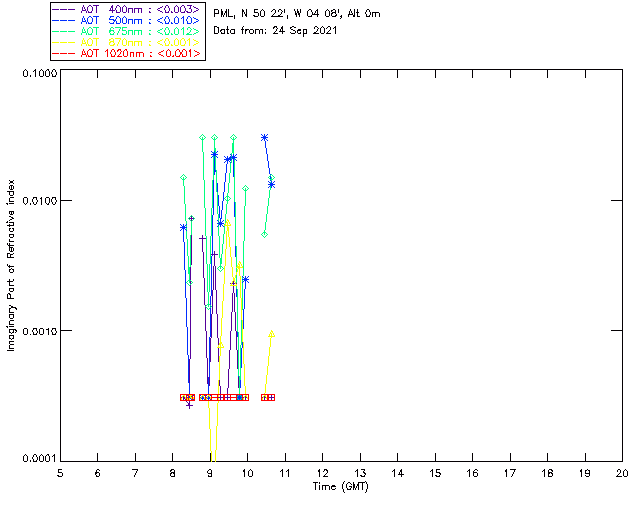Click the 0.0001 y-axis tick label
Image resolution: width=640 pixels, height=512 pixels.
coord(37,459)
